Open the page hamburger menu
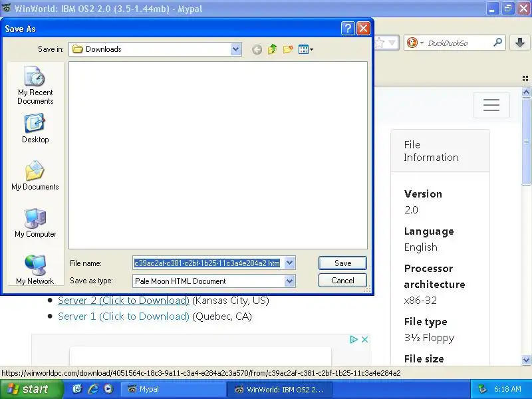Viewport: 532px width, 399px height. [491, 105]
